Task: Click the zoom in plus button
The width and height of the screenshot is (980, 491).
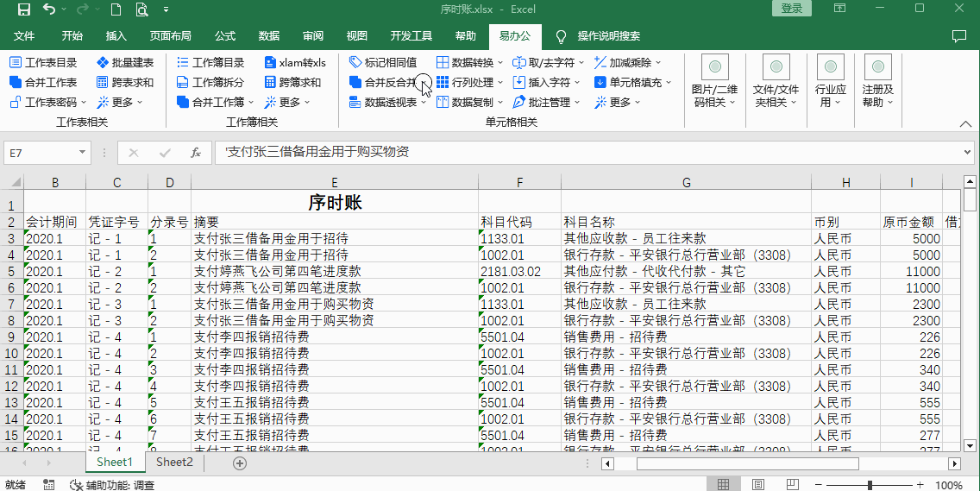Action: coord(920,485)
